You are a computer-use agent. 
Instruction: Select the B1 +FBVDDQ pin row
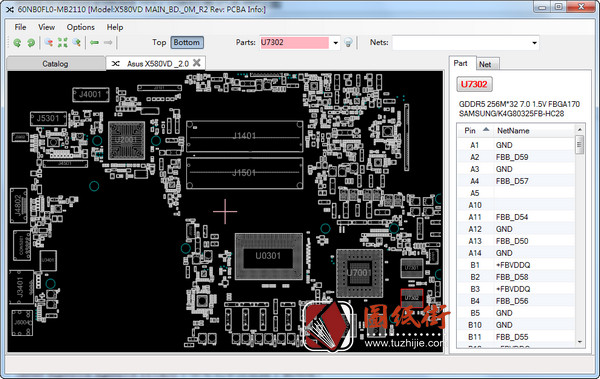coord(516,265)
